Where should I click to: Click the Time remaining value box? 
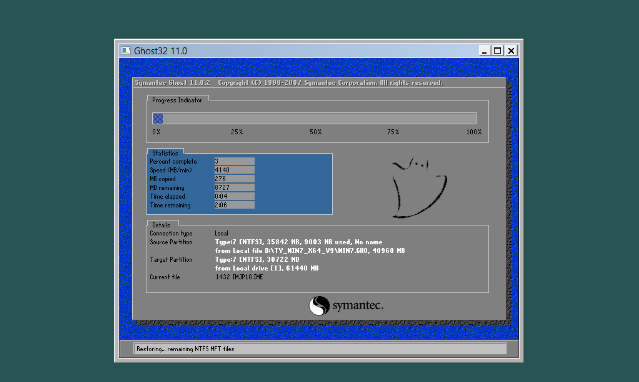tap(234, 205)
